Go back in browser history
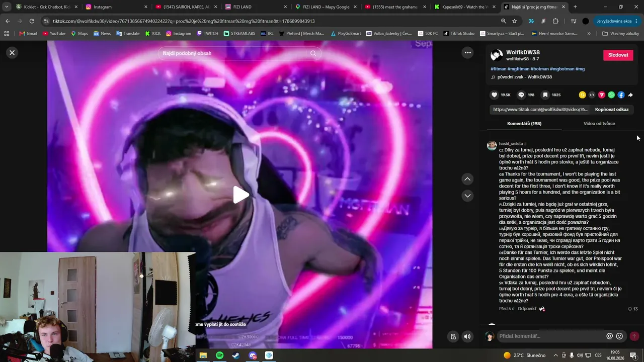This screenshot has width=644, height=362. (8, 21)
